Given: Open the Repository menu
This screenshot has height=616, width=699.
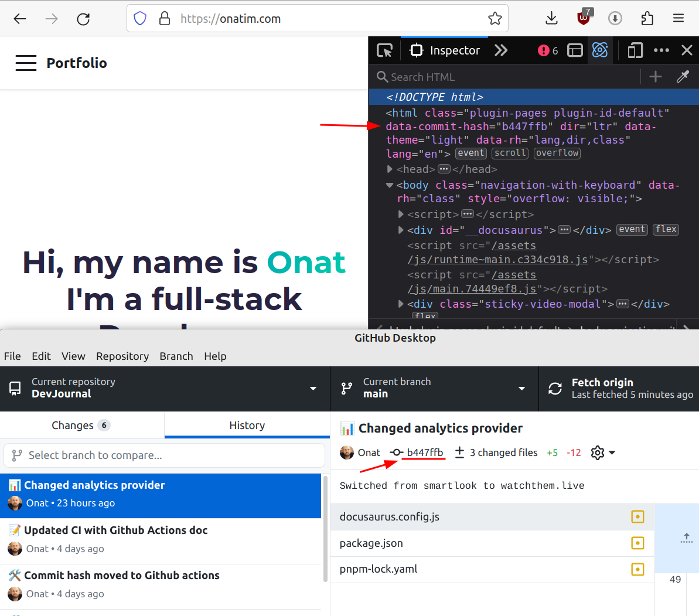Looking at the screenshot, I should [x=122, y=356].
